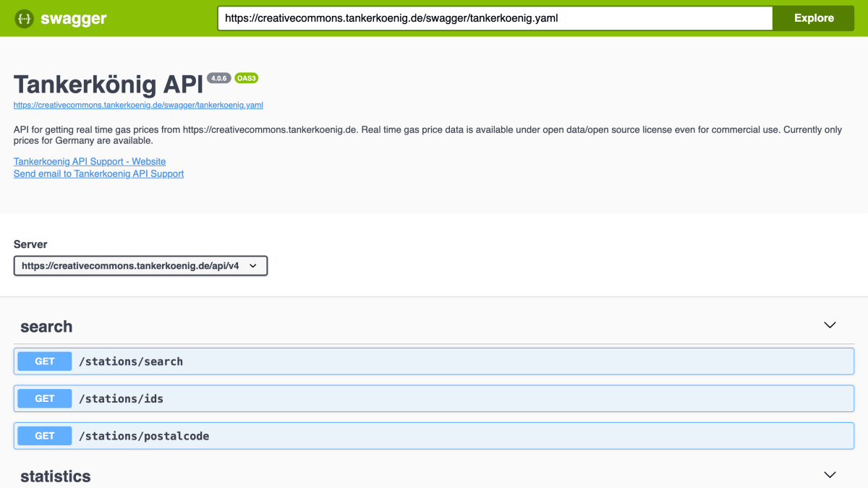Expand the GET /stations/search endpoint

434,361
